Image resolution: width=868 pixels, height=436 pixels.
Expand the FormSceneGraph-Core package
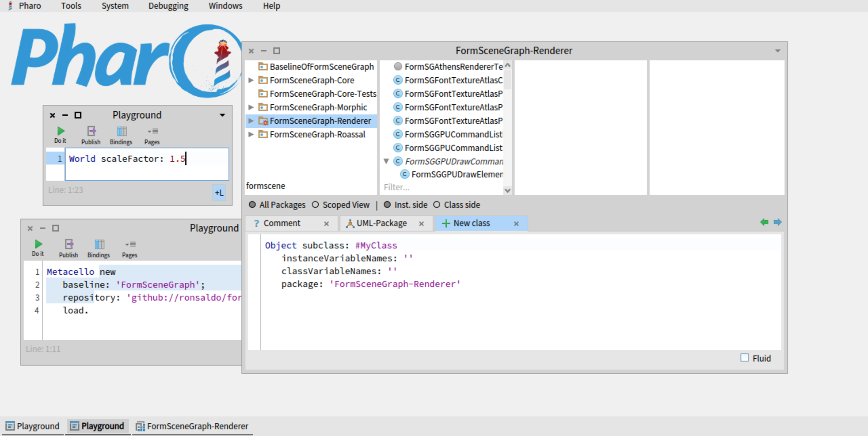point(251,80)
